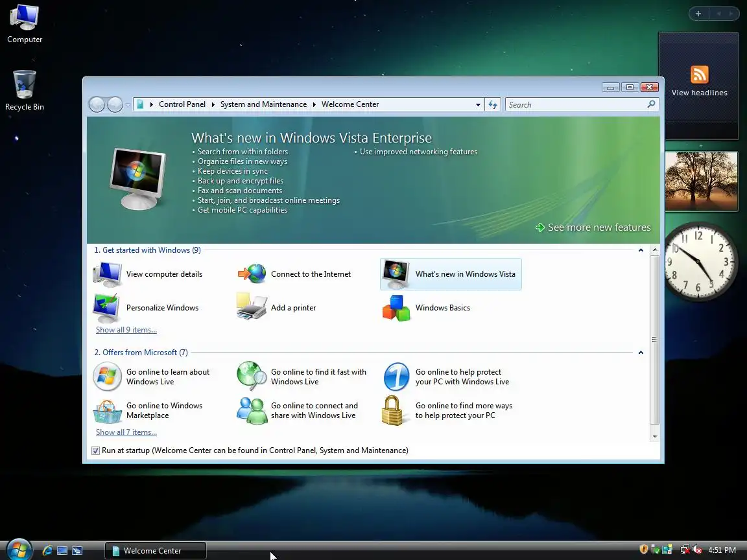747x560 pixels.
Task: Click Show all 7 items link
Action: click(126, 432)
